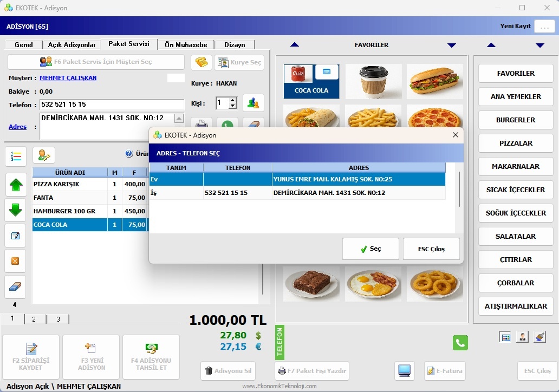Viewport: 559px width, 392px height.
Task: Select the onion rings product thumbnail
Action: 434,284
